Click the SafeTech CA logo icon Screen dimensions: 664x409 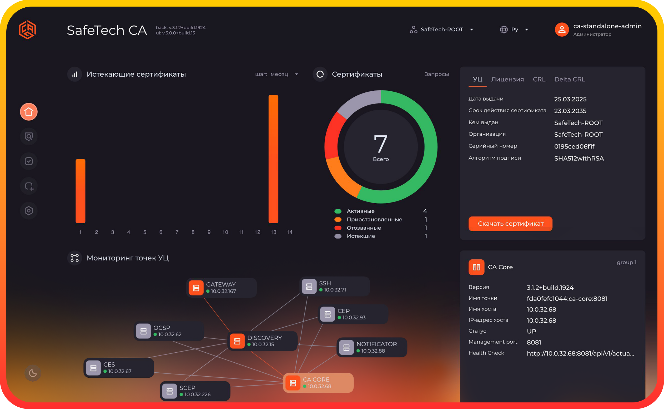[28, 30]
